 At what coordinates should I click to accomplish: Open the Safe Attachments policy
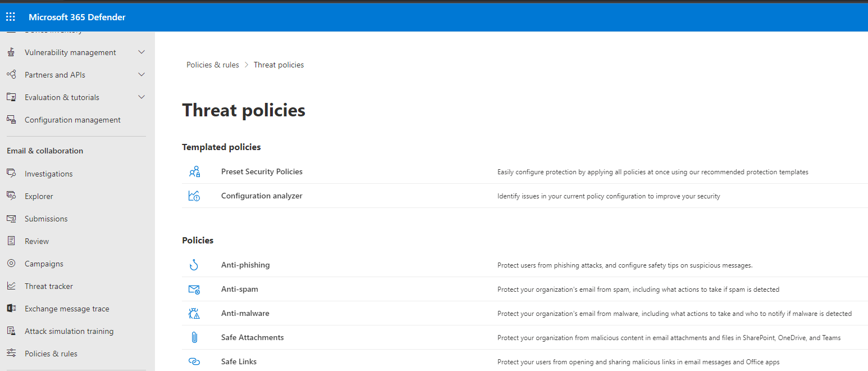(x=253, y=337)
